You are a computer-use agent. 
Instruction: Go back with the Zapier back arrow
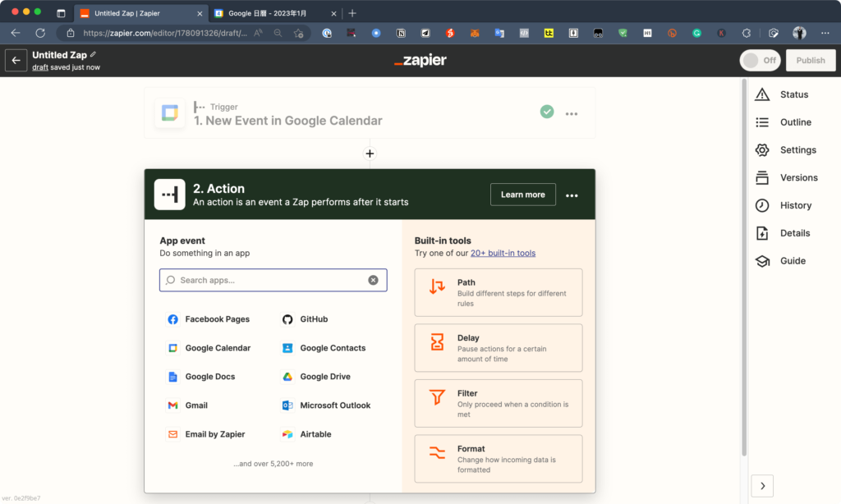(x=16, y=61)
